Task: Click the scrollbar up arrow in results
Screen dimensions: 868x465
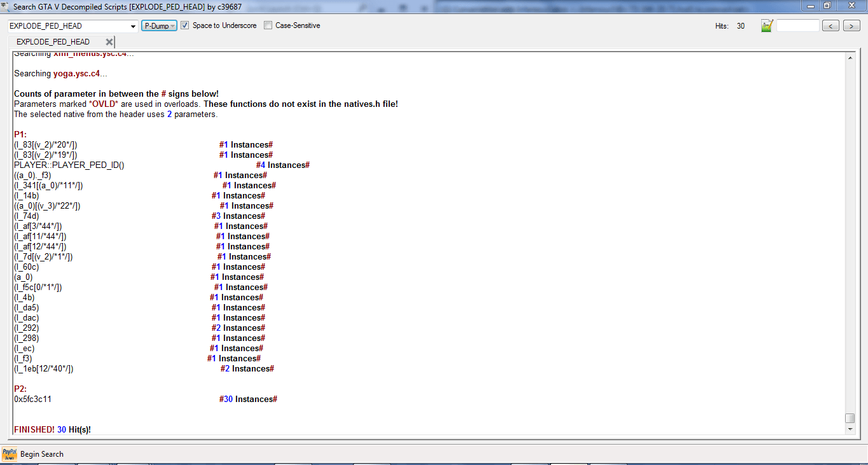Action: pos(850,58)
